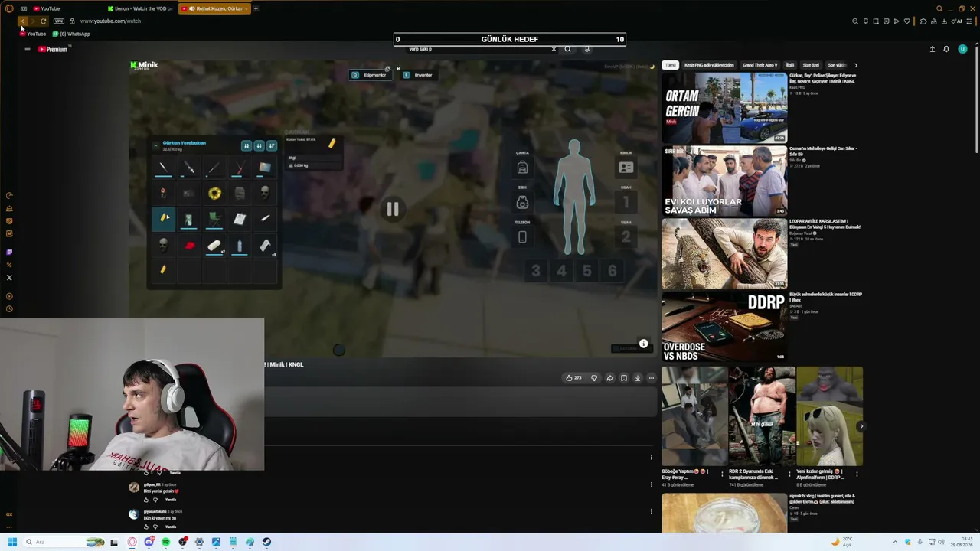Open the EVİ KOLLUYORLAR SAVAŞ ABİM thumbnail
980x551 pixels.
coord(724,181)
